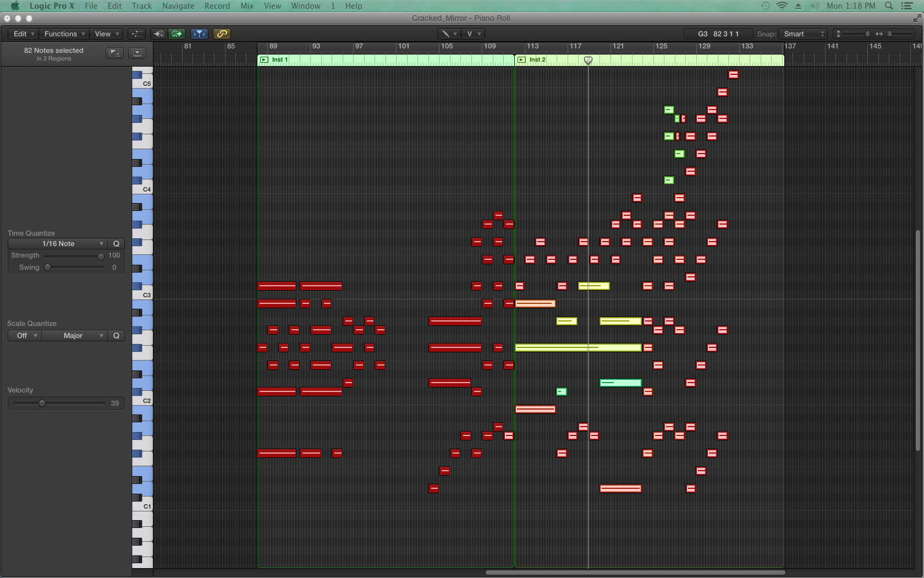Open the Major scale dropdown
This screenshot has height=578, width=924.
(x=74, y=336)
